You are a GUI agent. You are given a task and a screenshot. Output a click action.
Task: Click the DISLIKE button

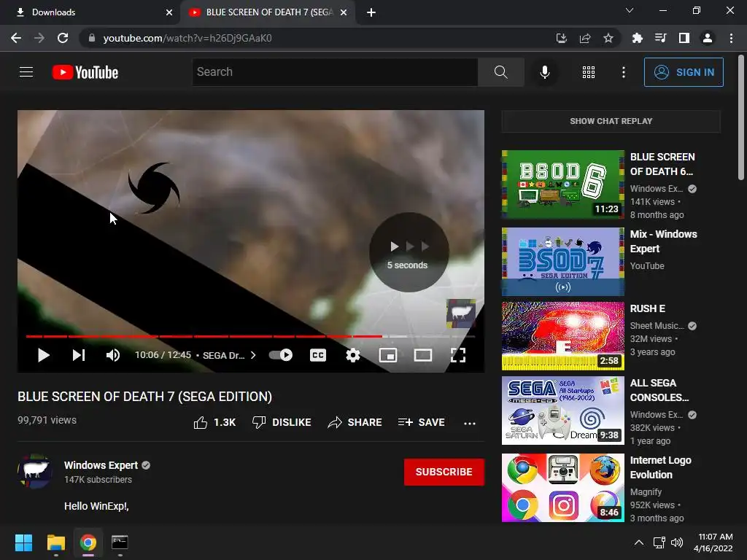tap(282, 422)
